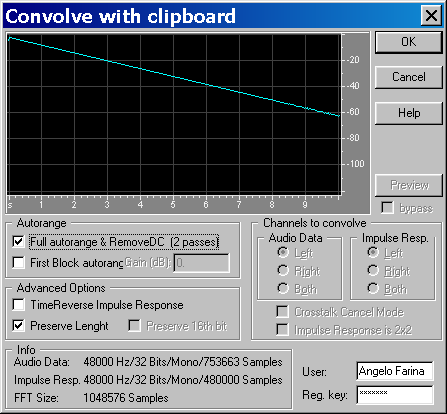Click the Cancel button

[x=409, y=77]
